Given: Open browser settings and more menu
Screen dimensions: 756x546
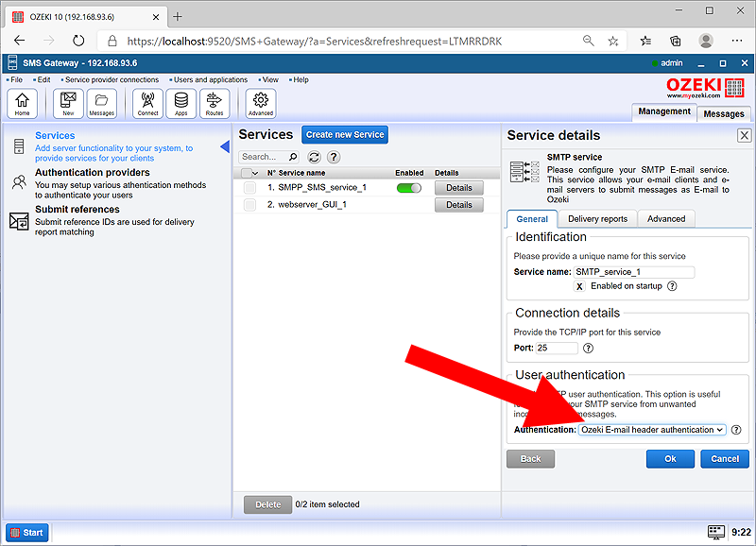Looking at the screenshot, I should 737,41.
